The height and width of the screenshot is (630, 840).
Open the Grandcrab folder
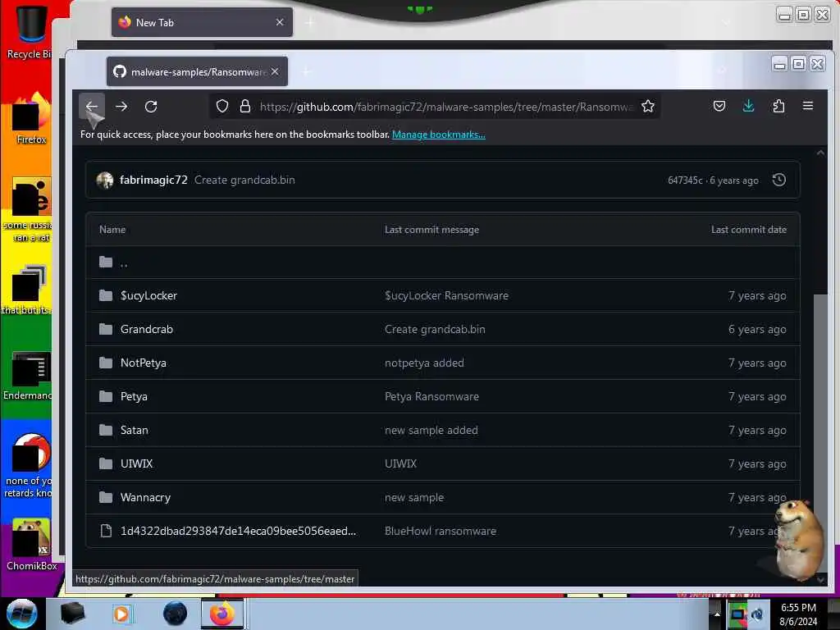(146, 329)
